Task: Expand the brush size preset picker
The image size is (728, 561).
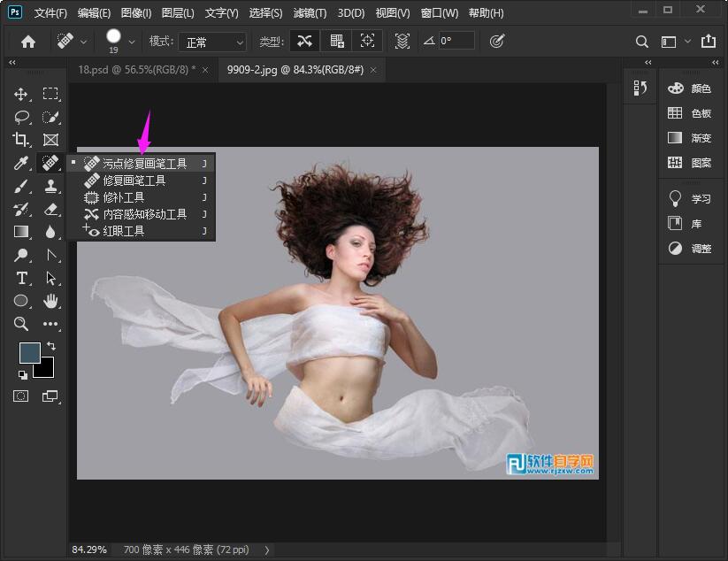Action: click(x=132, y=42)
